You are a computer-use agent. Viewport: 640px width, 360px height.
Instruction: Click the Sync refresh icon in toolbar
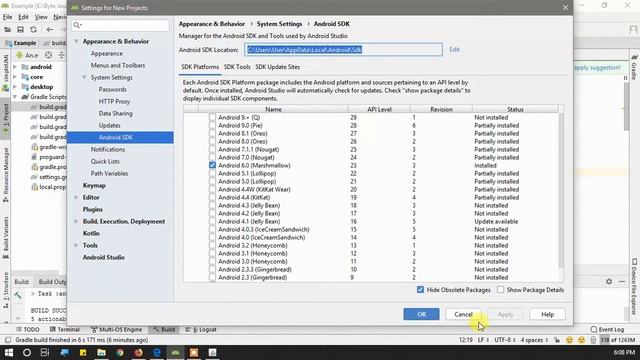point(33,29)
